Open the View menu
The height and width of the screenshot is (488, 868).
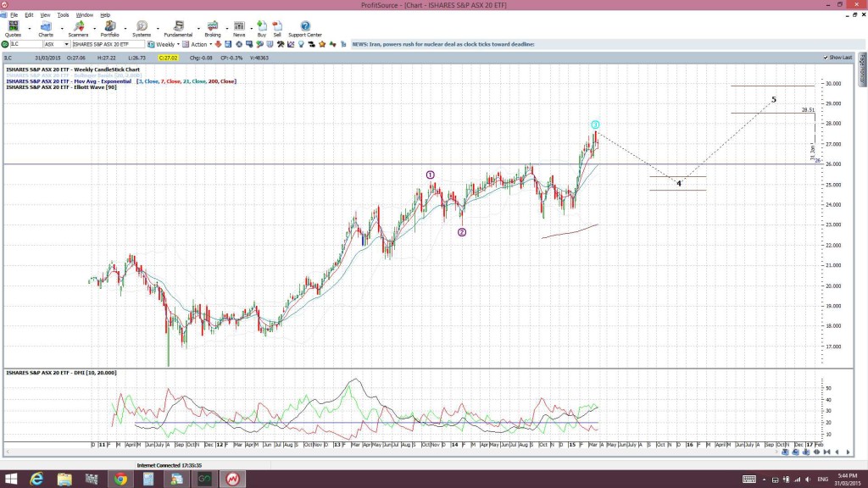coord(46,15)
